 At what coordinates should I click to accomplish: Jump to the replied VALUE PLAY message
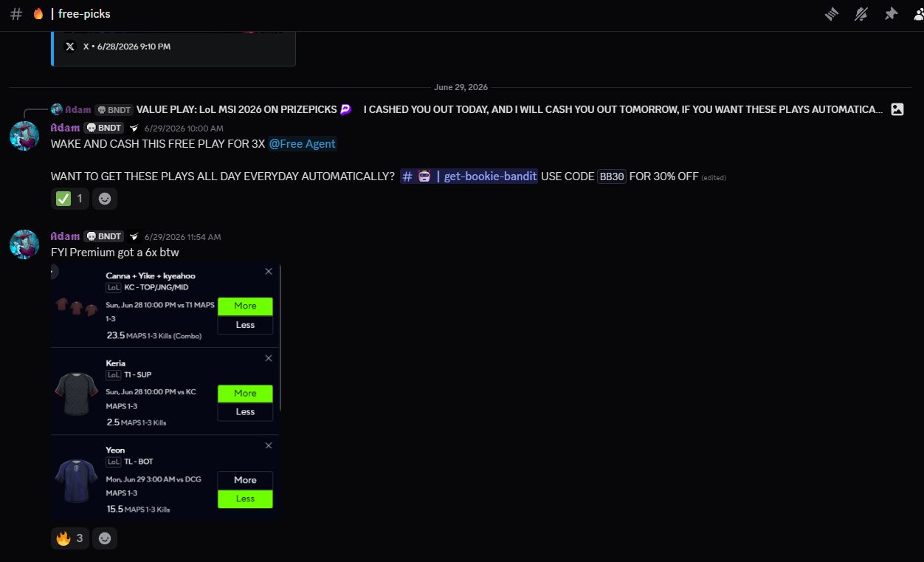click(509, 109)
